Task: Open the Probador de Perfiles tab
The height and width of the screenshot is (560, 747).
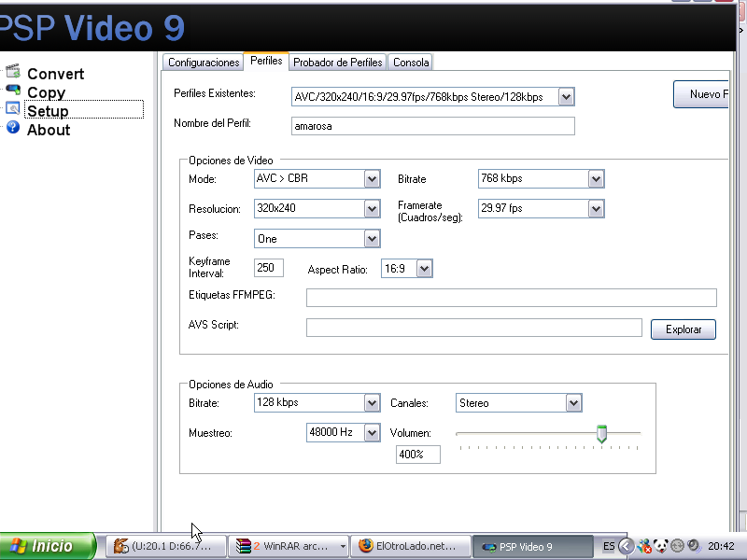Action: 337,63
